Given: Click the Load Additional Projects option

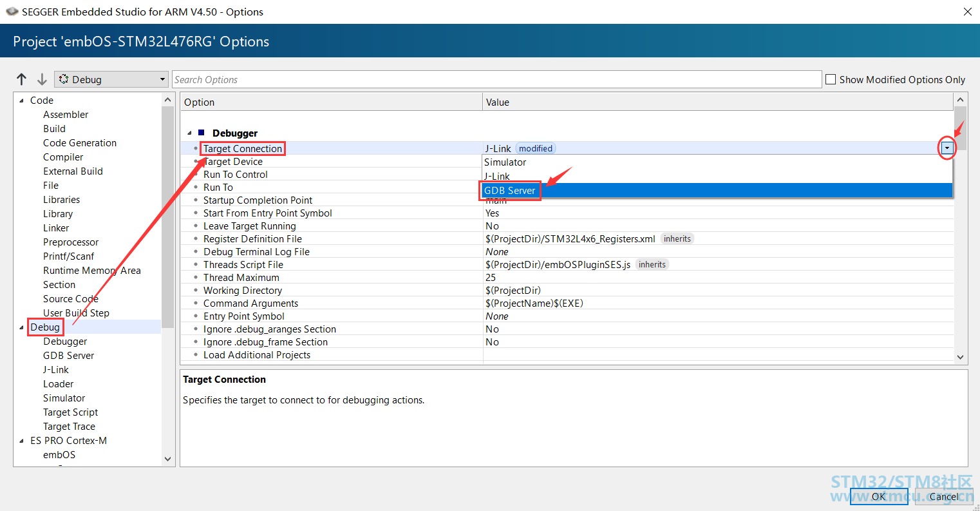Looking at the screenshot, I should click(x=257, y=355).
